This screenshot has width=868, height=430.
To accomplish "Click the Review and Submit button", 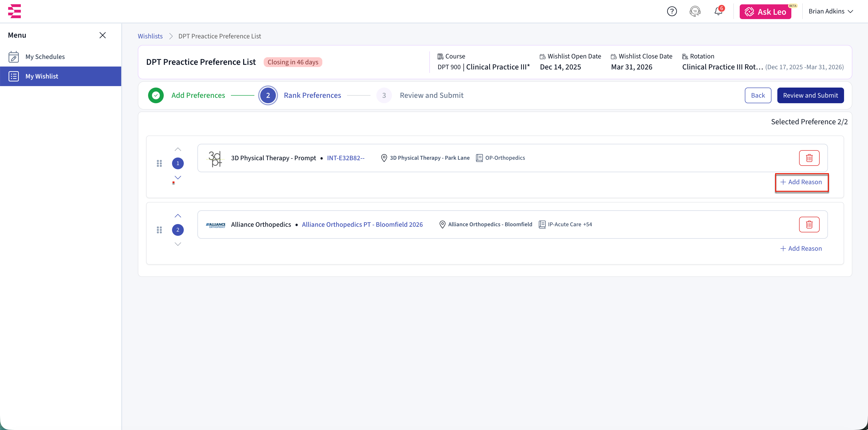I will point(810,95).
